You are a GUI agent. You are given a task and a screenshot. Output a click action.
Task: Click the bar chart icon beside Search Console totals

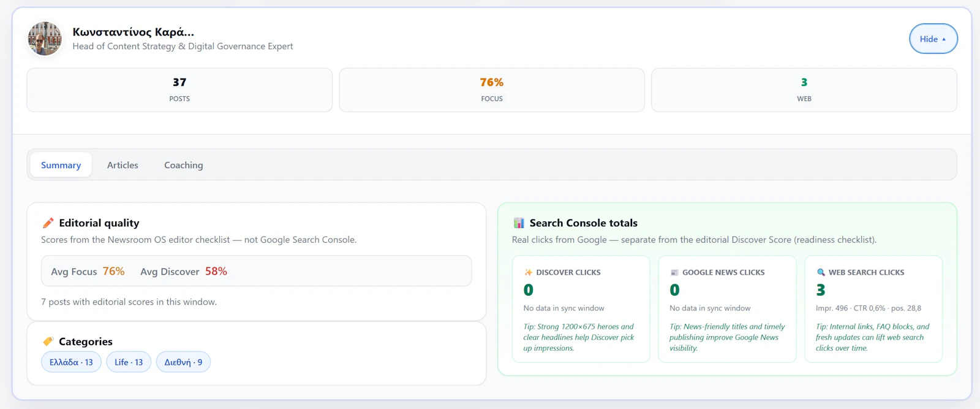tap(519, 223)
